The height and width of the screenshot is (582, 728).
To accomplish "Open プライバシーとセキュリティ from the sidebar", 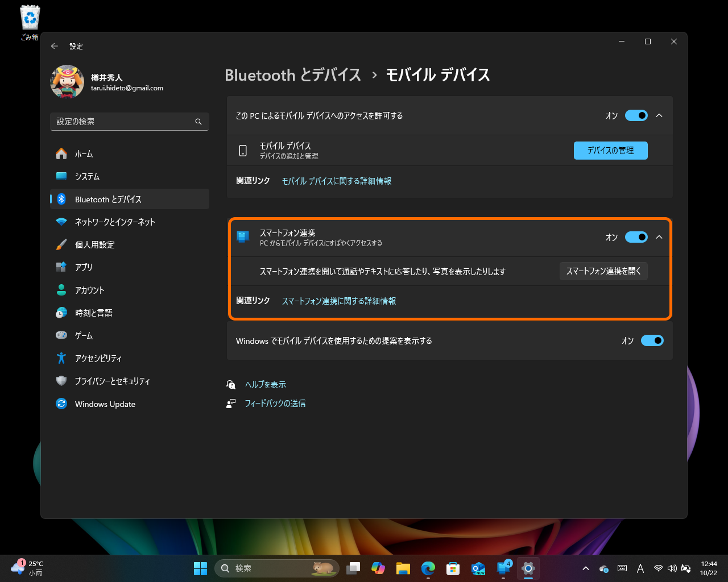I will coord(111,381).
